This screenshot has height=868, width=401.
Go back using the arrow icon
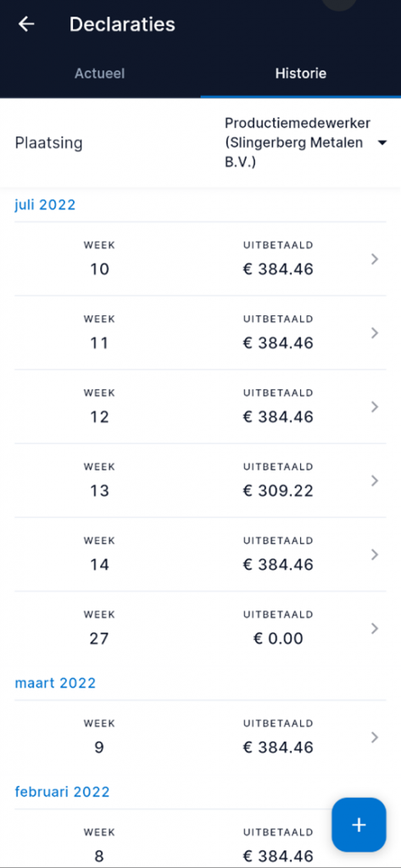[26, 25]
